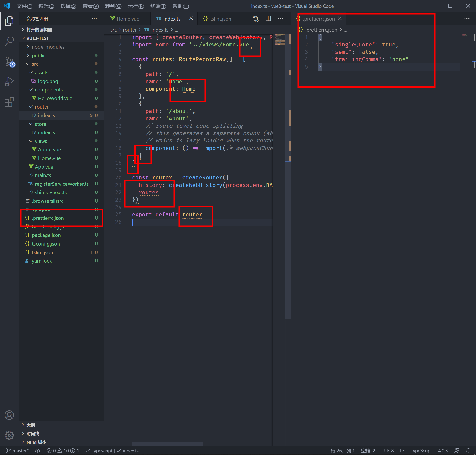Expand the node_modules folder
Viewport: 476px width, 455px height.
coord(48,47)
